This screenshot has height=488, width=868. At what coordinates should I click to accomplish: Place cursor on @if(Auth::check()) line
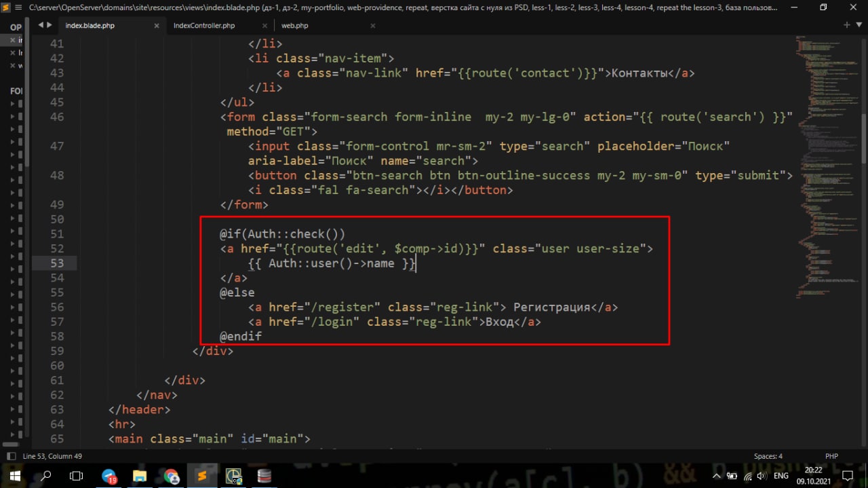[x=282, y=234]
